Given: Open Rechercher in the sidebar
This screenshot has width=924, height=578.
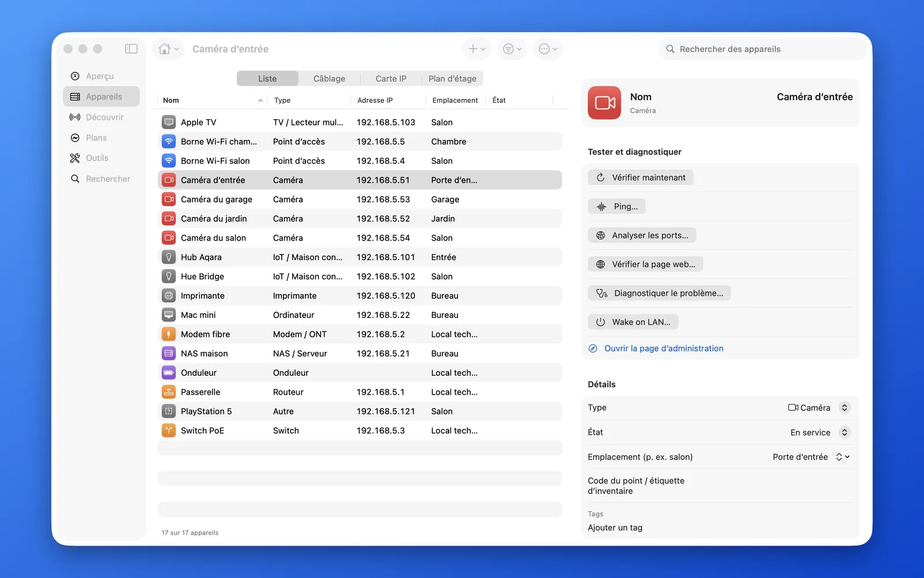Looking at the screenshot, I should pos(101,179).
